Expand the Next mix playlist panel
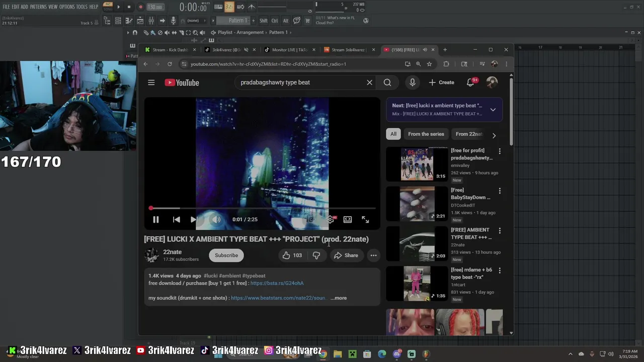The height and width of the screenshot is (362, 644). (x=493, y=110)
